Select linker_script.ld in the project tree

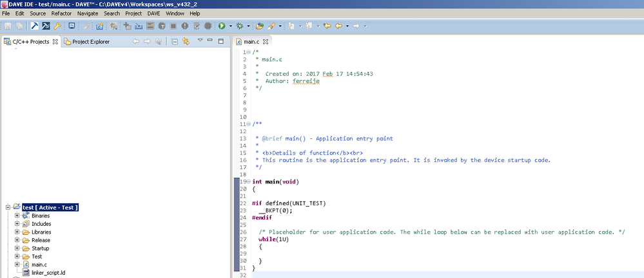pyautogui.click(x=48, y=273)
